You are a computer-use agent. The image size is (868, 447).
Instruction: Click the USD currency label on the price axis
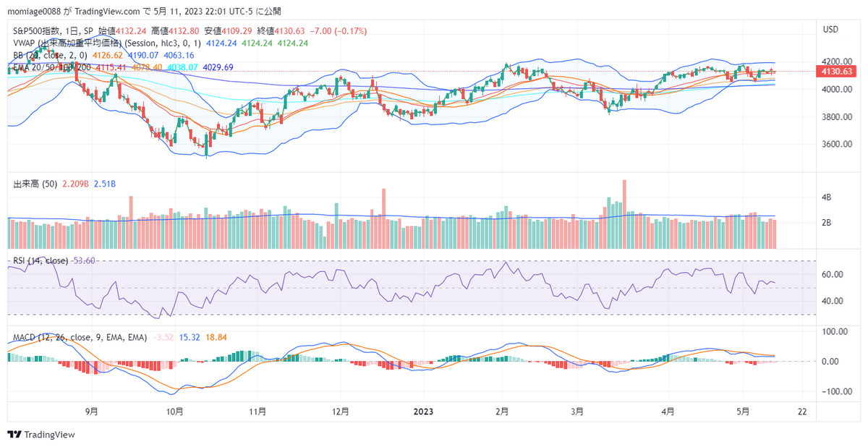(830, 30)
